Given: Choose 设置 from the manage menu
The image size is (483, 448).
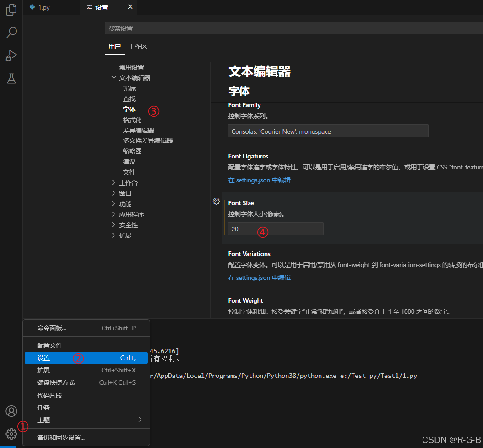Looking at the screenshot, I should (86, 358).
